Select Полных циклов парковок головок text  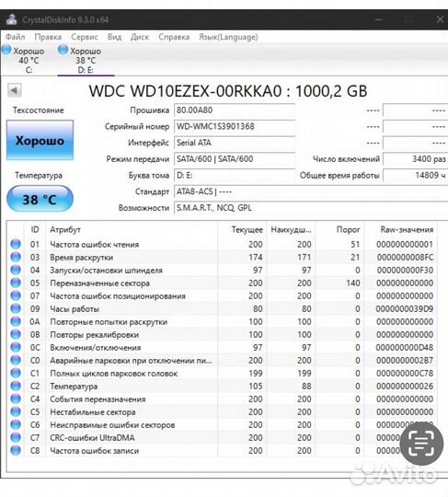(114, 374)
